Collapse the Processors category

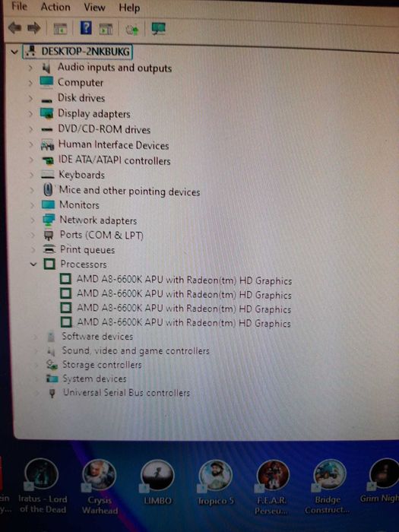click(33, 264)
